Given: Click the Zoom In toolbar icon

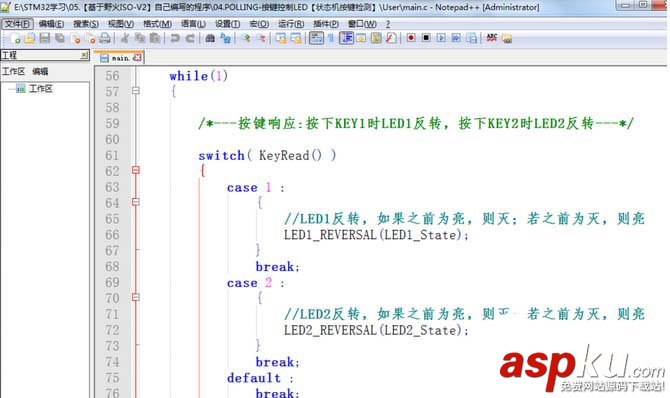Looking at the screenshot, I should [x=246, y=38].
